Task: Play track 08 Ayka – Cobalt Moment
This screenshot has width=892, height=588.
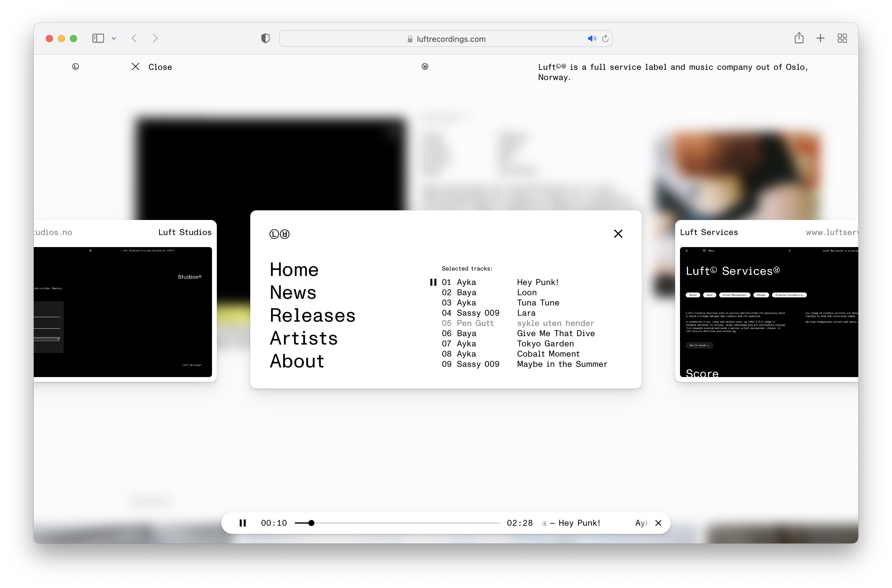Action: pos(524,354)
